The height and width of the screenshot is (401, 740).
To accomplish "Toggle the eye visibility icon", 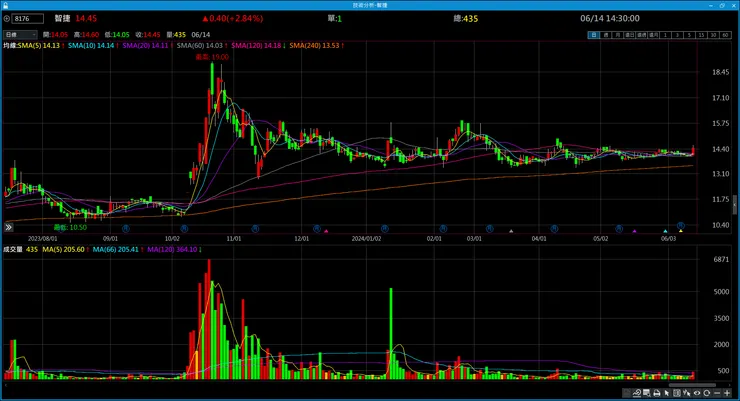I will tap(697, 393).
